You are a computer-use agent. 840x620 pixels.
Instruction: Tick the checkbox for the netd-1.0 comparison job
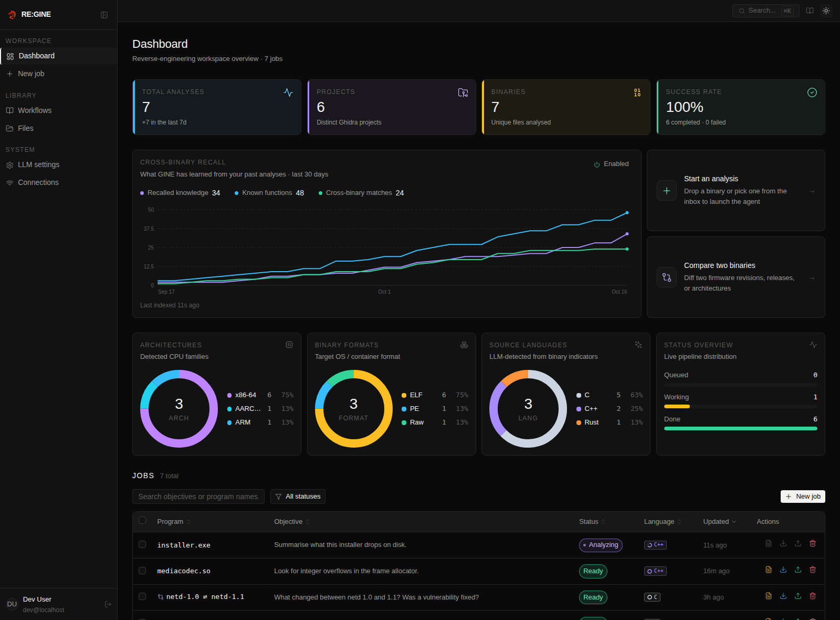pos(142,596)
